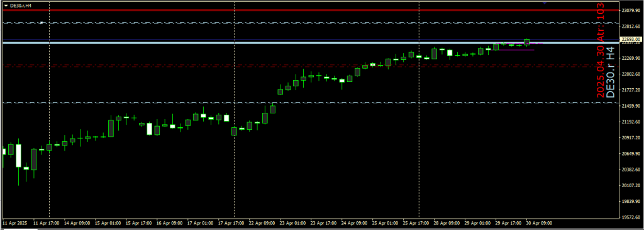Click the 19572.60 price scale label
This screenshot has height=230, width=644.
pos(630,217)
